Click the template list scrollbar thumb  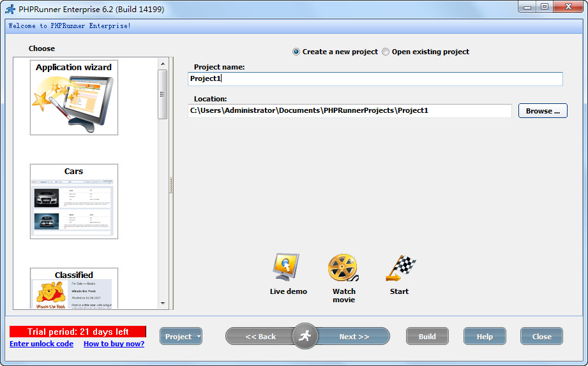coord(162,94)
